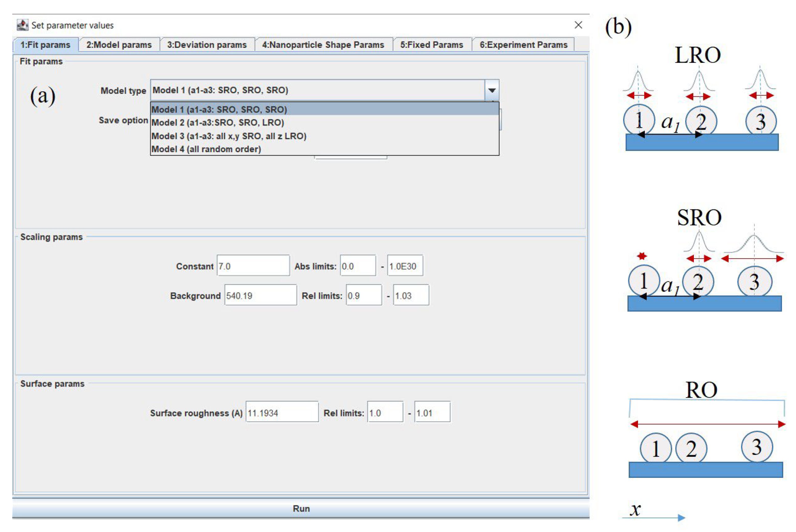Viewport: 796px width, 532px height.
Task: Select the 1:Fit params tab
Action: 45,45
